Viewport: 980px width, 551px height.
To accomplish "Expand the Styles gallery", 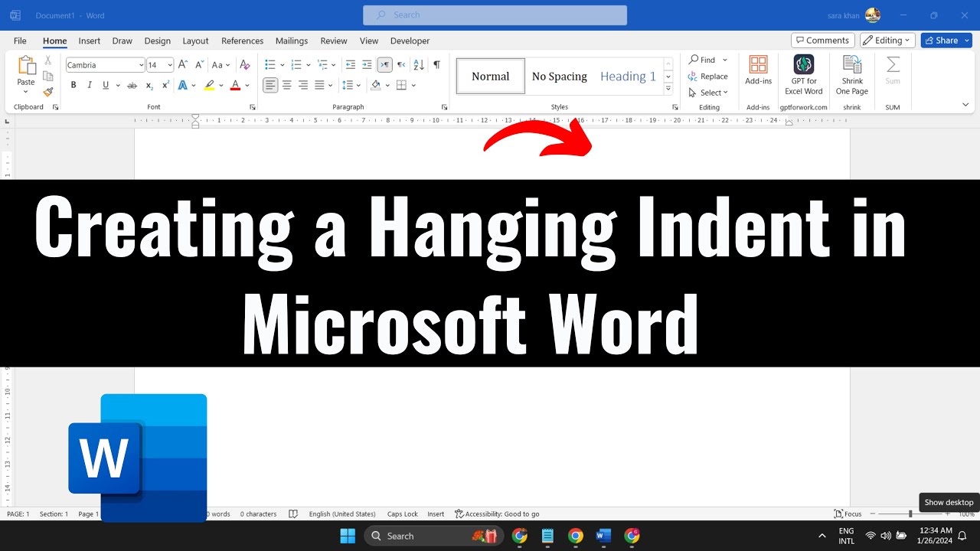I will coord(668,90).
